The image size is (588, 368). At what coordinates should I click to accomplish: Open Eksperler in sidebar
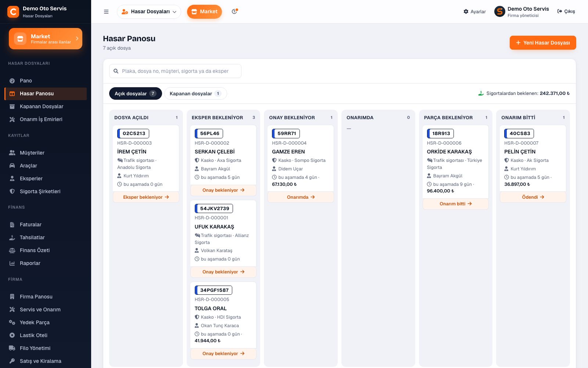46,178
